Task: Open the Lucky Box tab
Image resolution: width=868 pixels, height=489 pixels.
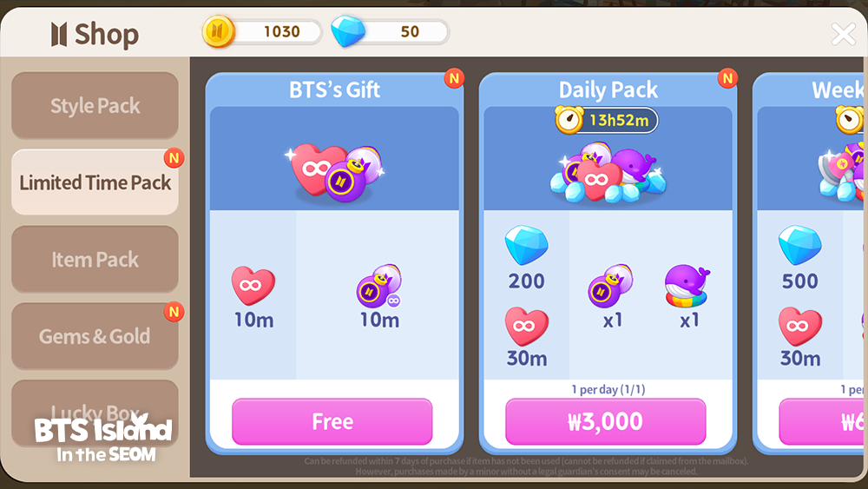Action: click(95, 413)
